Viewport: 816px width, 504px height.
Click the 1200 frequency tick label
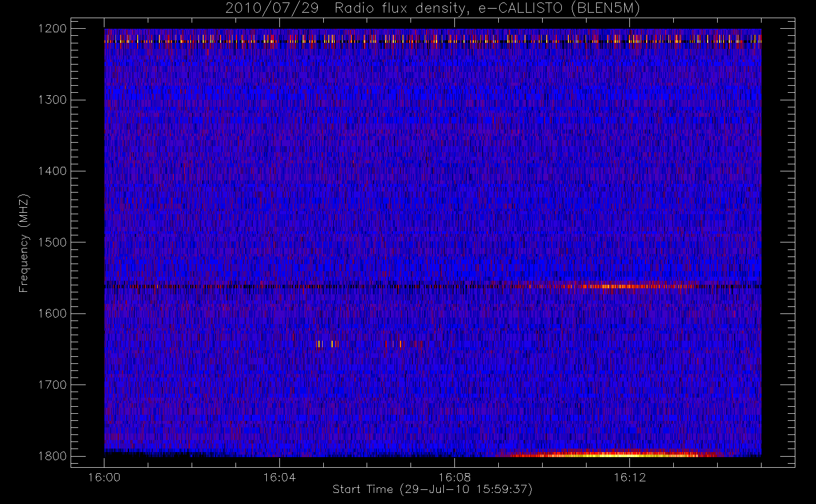(x=52, y=29)
